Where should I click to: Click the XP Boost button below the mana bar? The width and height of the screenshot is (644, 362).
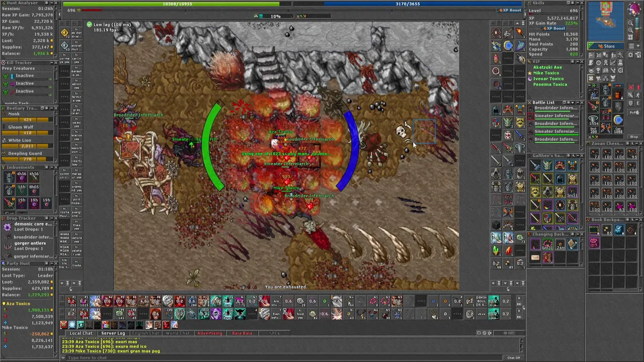[x=510, y=10]
